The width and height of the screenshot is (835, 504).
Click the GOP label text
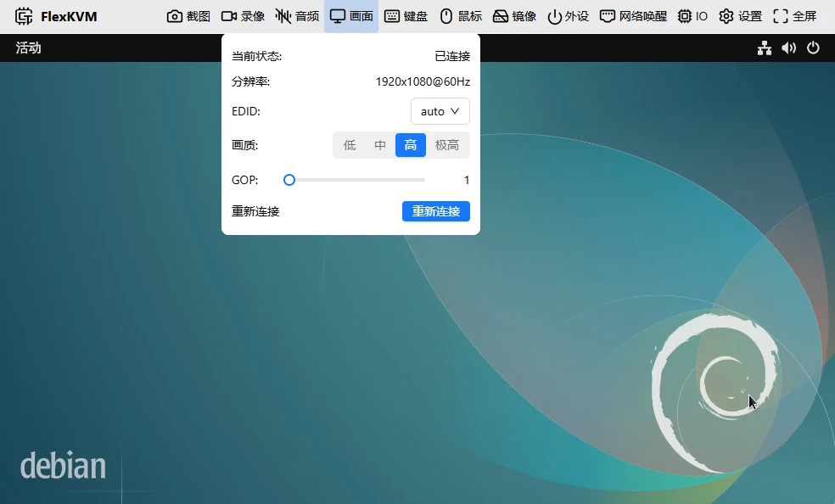click(245, 180)
